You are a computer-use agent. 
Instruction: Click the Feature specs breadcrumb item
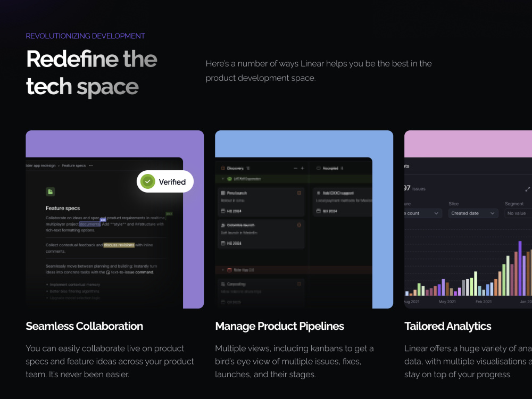(74, 165)
